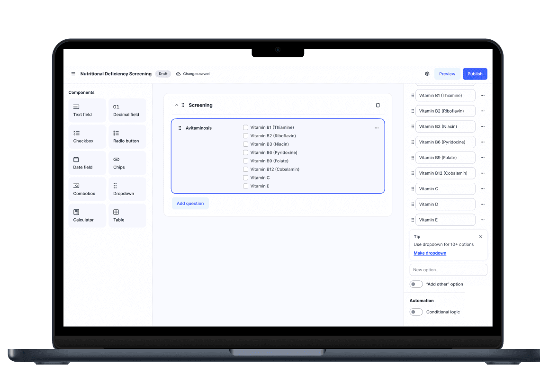Tick the Vitamin C checkbox
The height and width of the screenshot is (392, 540).
pyautogui.click(x=245, y=178)
